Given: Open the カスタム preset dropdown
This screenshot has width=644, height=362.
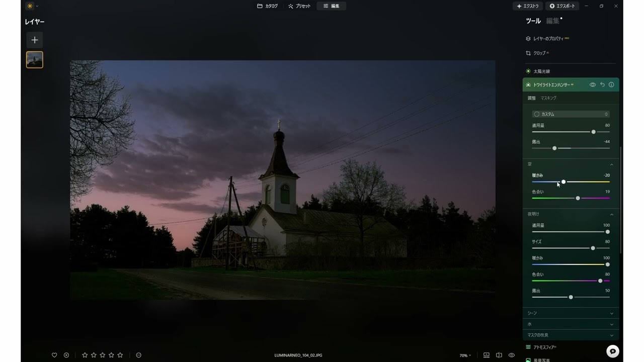Looking at the screenshot, I should click(x=571, y=114).
